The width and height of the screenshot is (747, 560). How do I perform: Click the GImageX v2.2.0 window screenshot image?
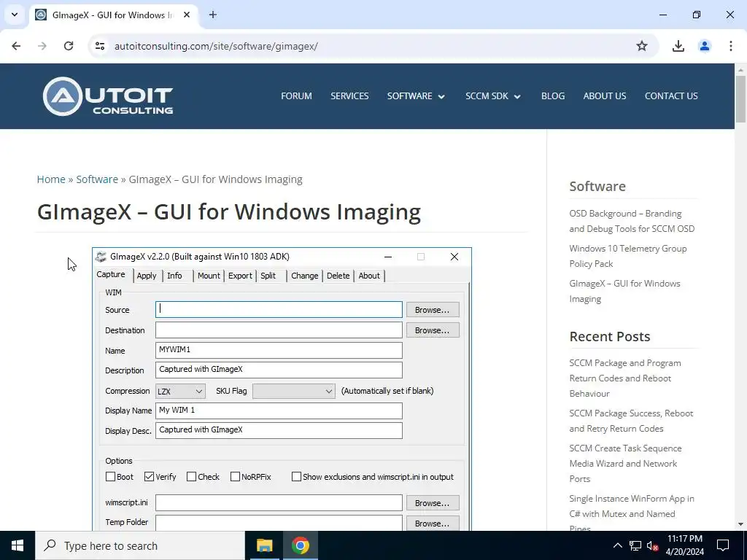tap(282, 389)
